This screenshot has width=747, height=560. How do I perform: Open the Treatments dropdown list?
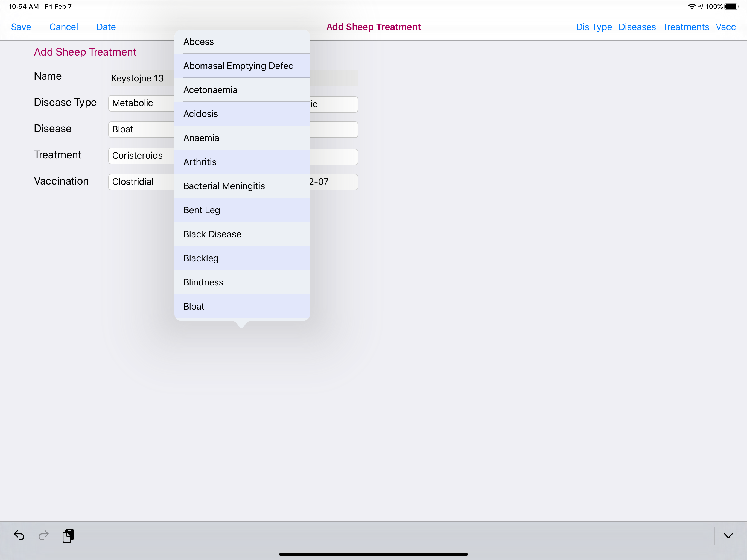tap(685, 27)
